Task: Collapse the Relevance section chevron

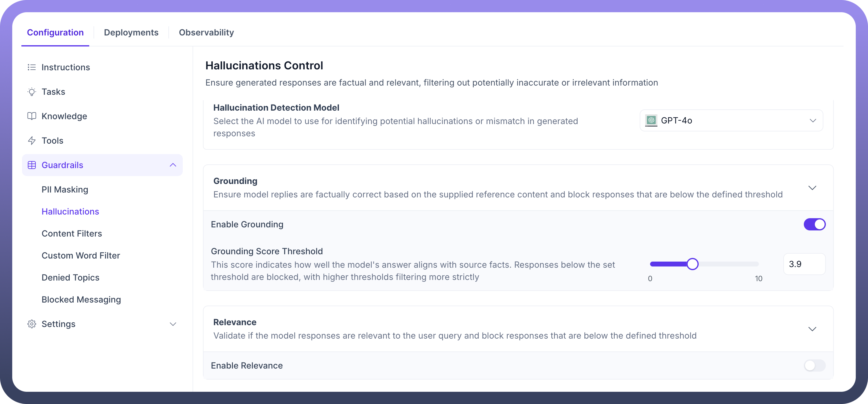Action: (x=812, y=329)
